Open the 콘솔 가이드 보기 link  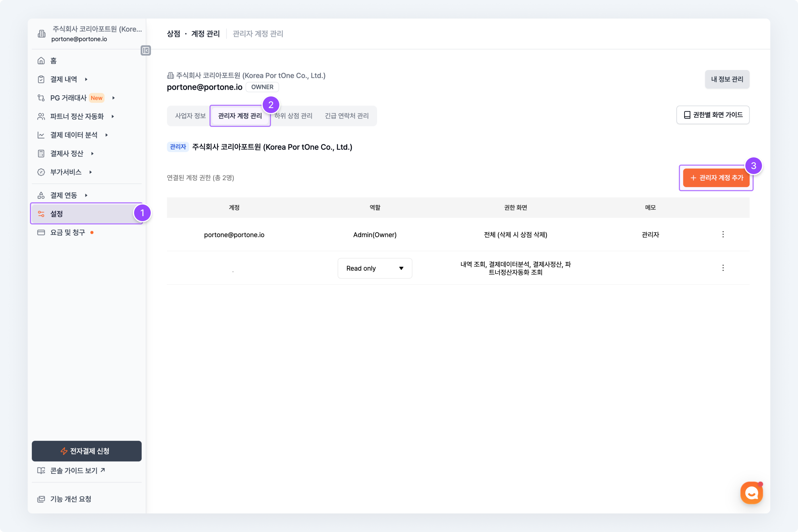coord(74,470)
